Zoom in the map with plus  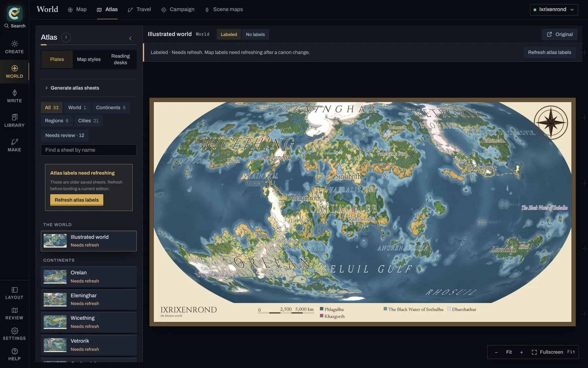521,352
